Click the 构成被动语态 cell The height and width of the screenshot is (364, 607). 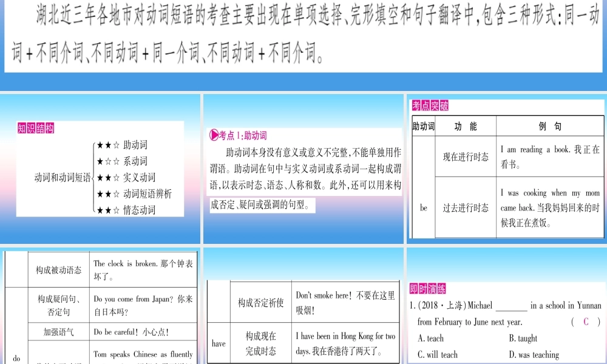click(x=59, y=269)
